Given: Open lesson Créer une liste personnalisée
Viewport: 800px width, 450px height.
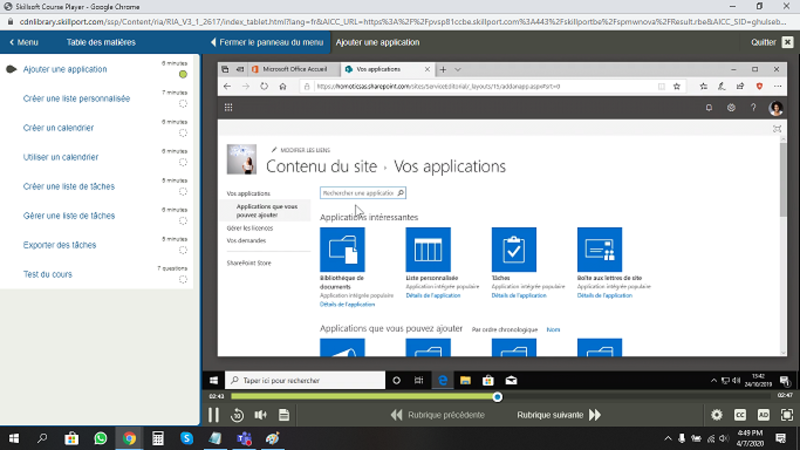Looking at the screenshot, I should (77, 98).
